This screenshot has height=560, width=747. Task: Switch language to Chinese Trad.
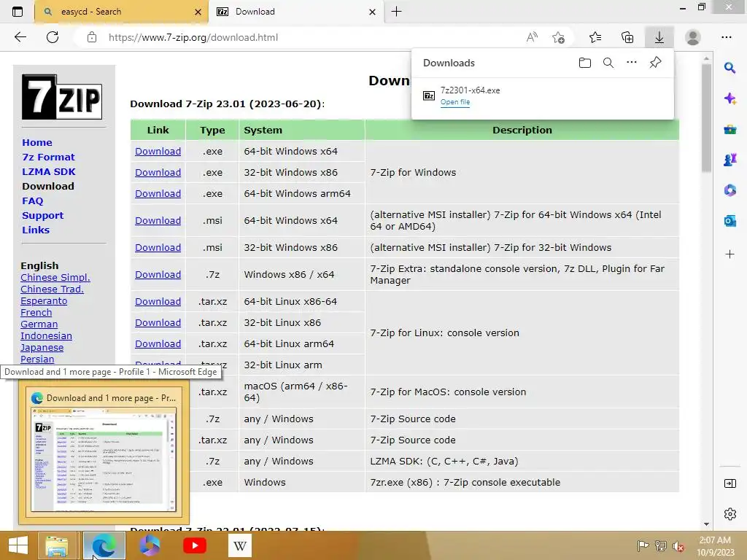[52, 289]
